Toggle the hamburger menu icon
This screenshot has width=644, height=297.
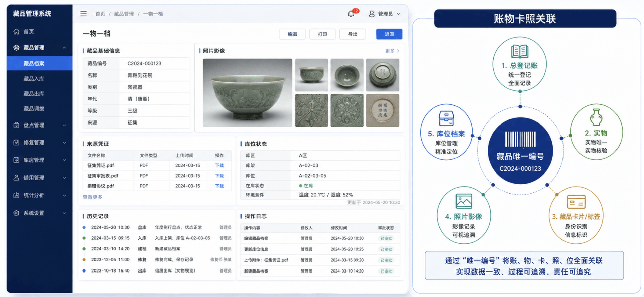pyautogui.click(x=84, y=14)
